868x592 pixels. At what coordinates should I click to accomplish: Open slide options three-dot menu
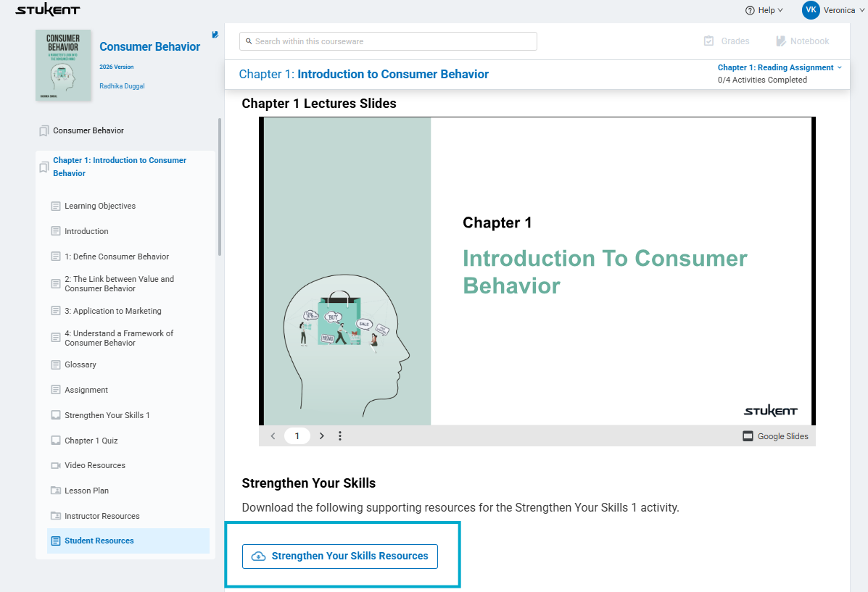340,436
